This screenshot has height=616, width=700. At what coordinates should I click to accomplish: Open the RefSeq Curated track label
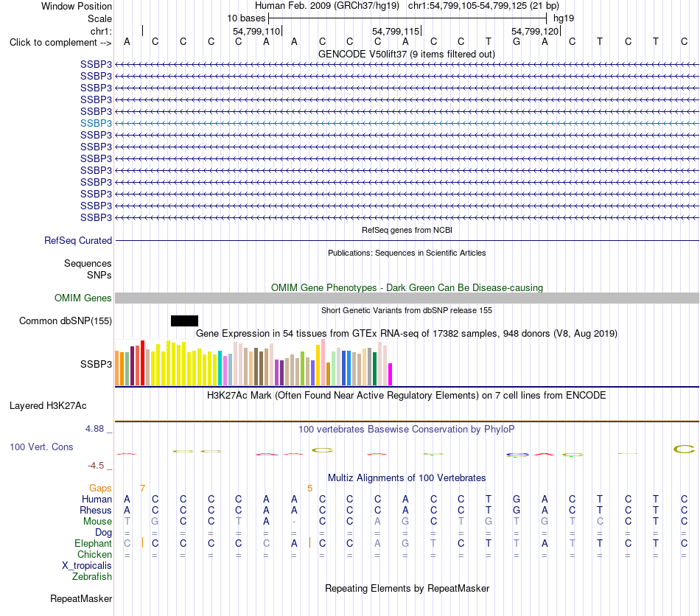(78, 241)
